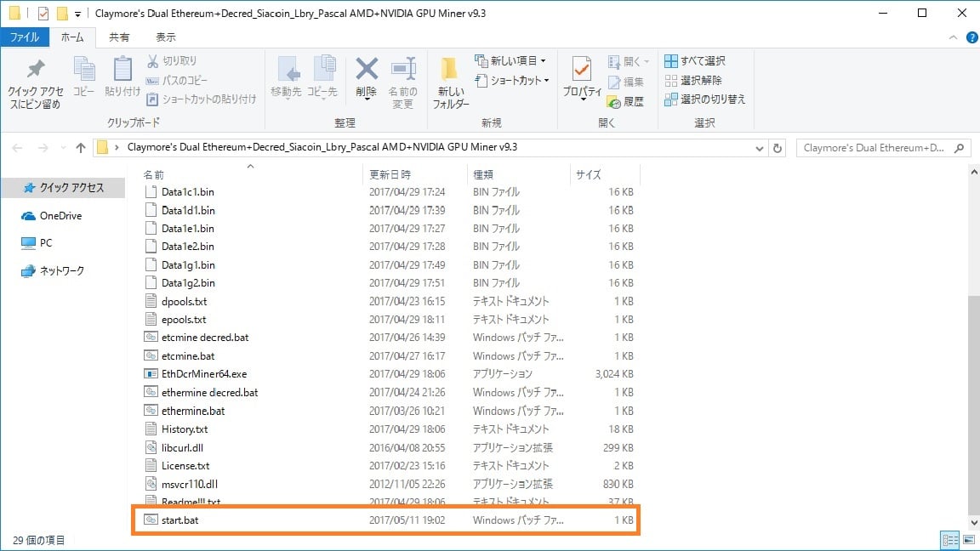980x551 pixels.
Task: Sort by the Size column header
Action: pos(605,174)
